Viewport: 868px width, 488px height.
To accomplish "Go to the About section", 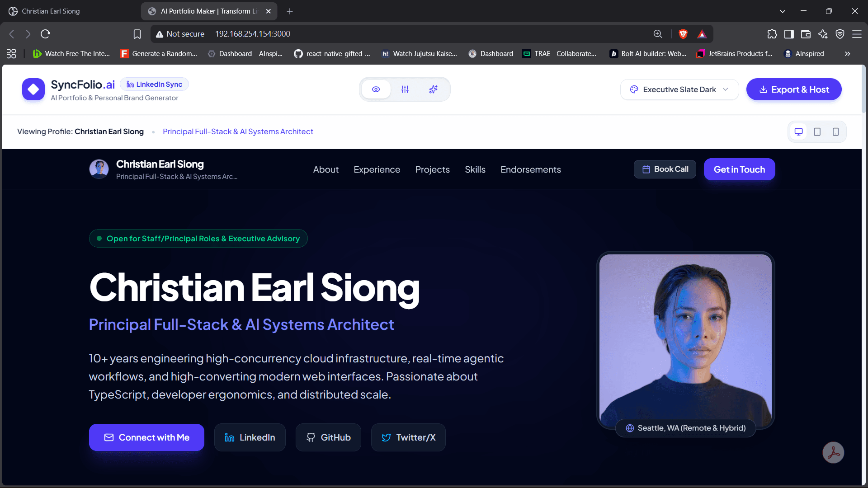I will coord(326,169).
